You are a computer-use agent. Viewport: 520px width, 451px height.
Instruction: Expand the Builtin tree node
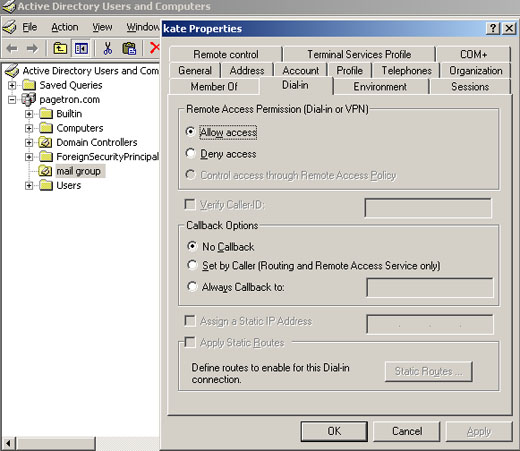pyautogui.click(x=29, y=114)
